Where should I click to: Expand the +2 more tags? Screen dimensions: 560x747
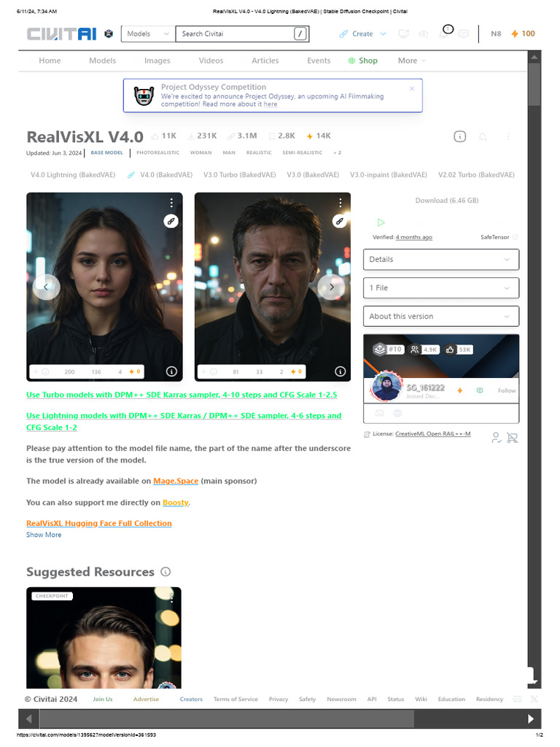click(337, 153)
